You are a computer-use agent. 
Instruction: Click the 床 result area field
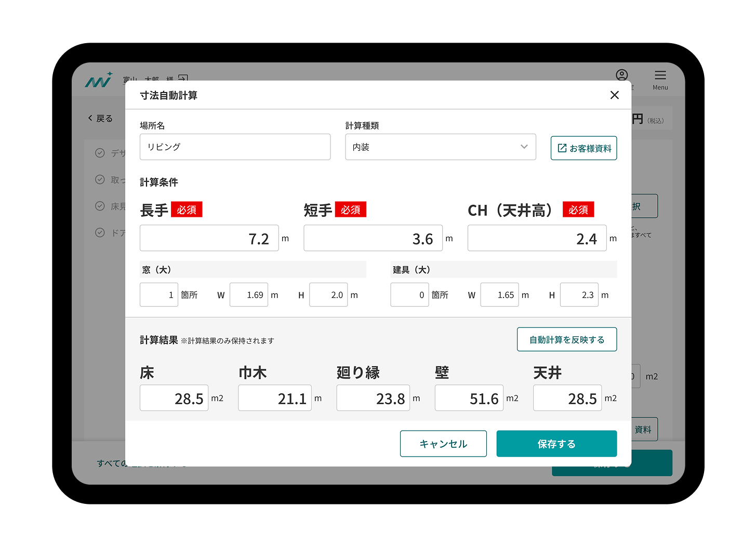(x=174, y=398)
